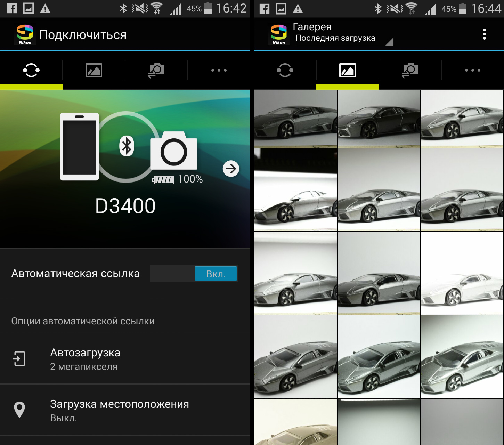This screenshot has height=445, width=504.
Task: Select the active Gallery tab icon
Action: click(348, 70)
